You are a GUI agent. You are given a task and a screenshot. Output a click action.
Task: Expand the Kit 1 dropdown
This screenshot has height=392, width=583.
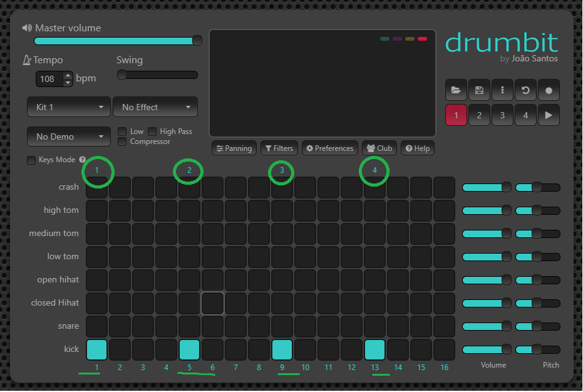tap(68, 107)
